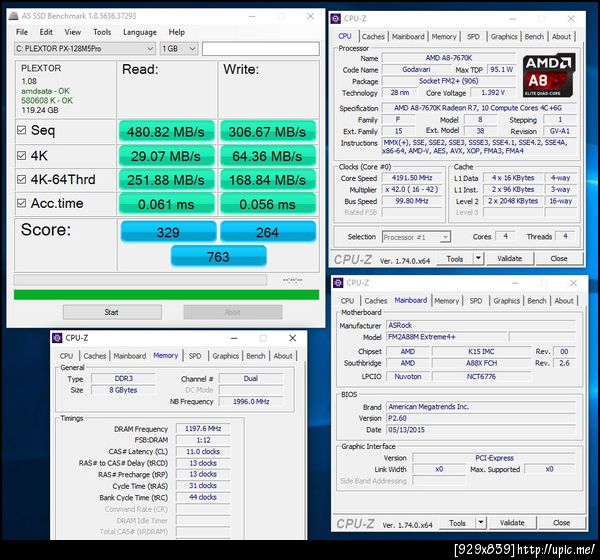
Task: Open the File menu in AS SSD Benchmark
Action: (22, 32)
